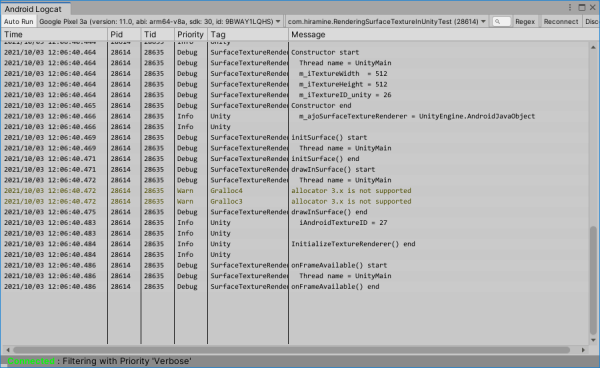The image size is (600, 368).
Task: Click the log search input field
Action: coord(501,21)
